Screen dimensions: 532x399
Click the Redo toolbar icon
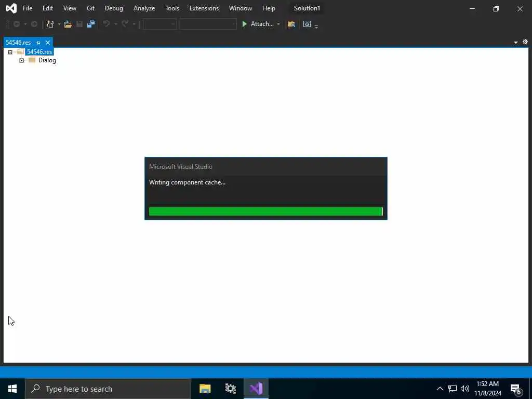point(125,24)
